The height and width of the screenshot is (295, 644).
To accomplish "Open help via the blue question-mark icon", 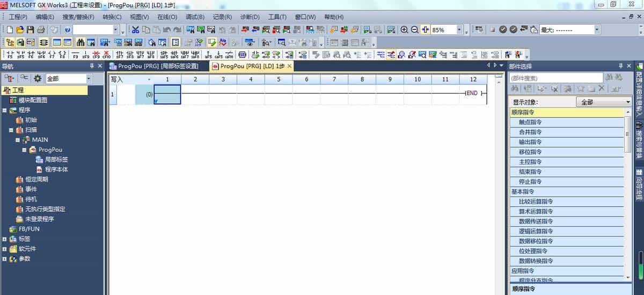I will click(x=68, y=30).
